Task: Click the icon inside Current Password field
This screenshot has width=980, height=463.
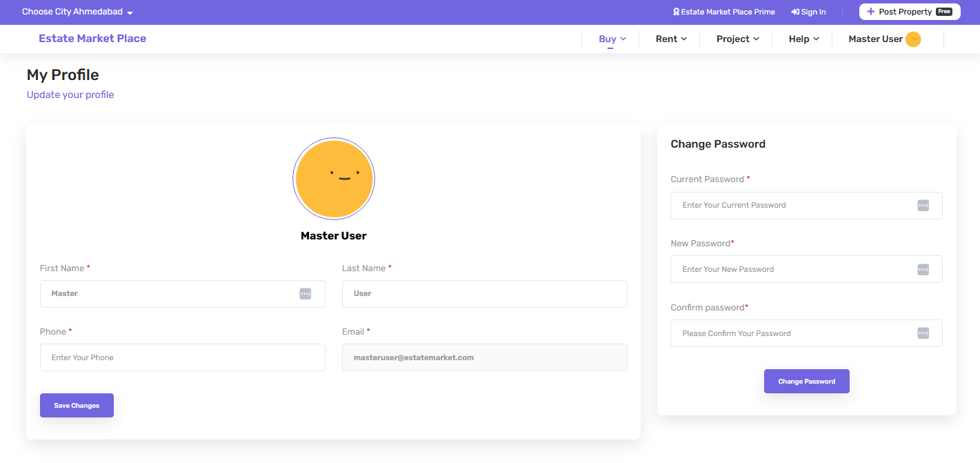Action: tap(923, 206)
